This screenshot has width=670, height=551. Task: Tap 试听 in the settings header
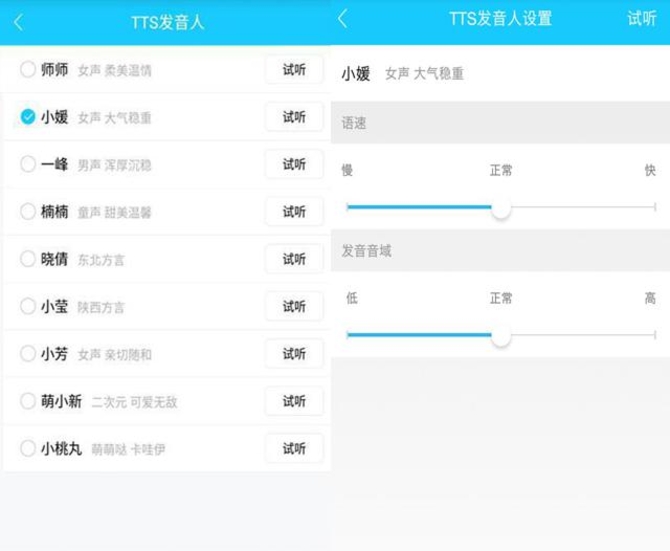(x=641, y=19)
